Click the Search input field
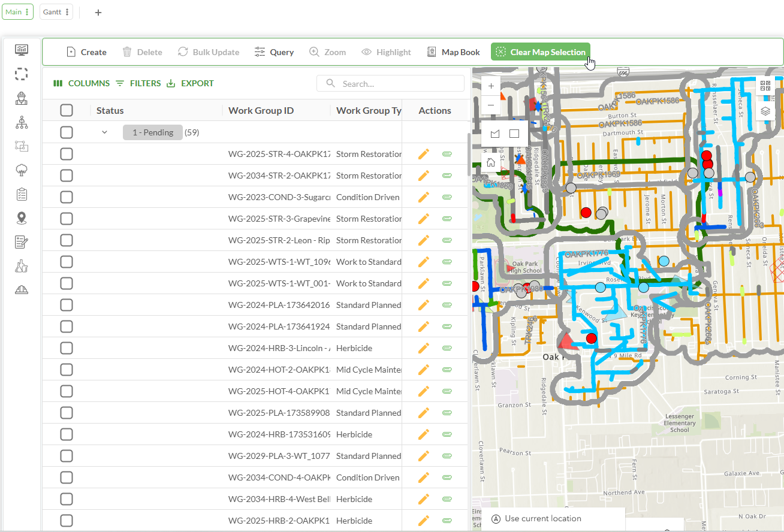The height and width of the screenshot is (532, 784). [396, 84]
